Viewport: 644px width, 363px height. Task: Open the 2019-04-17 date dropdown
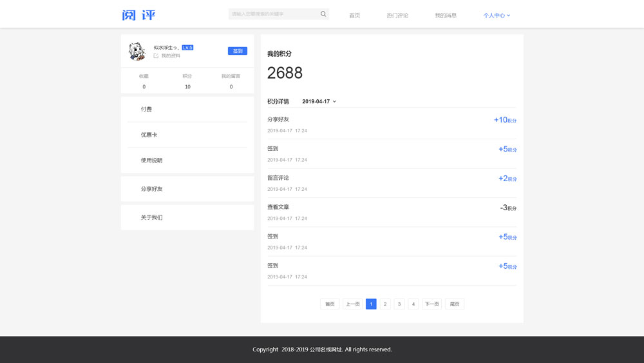click(319, 102)
